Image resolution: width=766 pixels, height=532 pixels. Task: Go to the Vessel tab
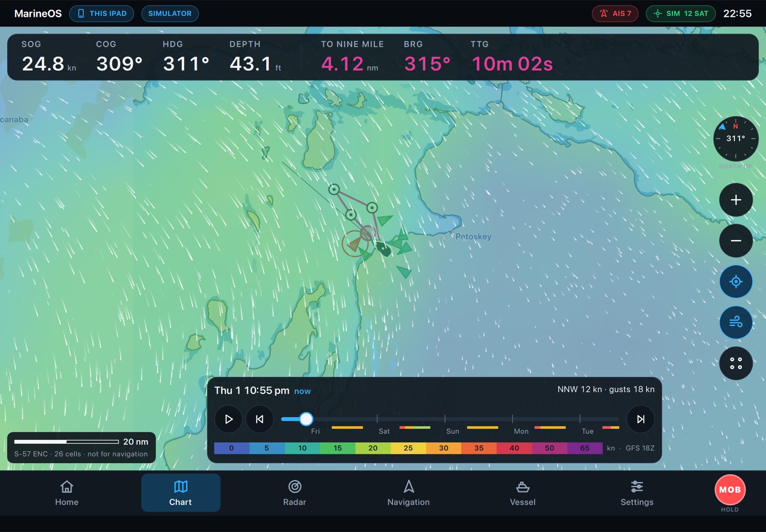click(x=523, y=493)
